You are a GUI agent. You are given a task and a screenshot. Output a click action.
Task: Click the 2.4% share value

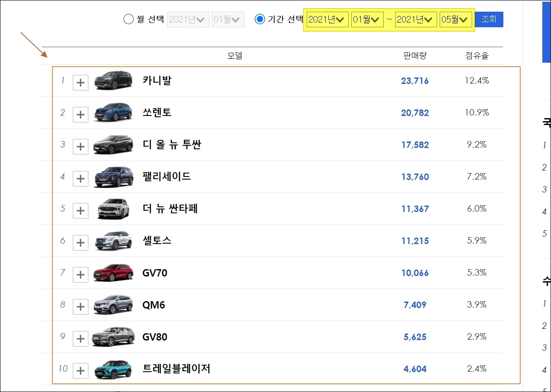coord(477,369)
